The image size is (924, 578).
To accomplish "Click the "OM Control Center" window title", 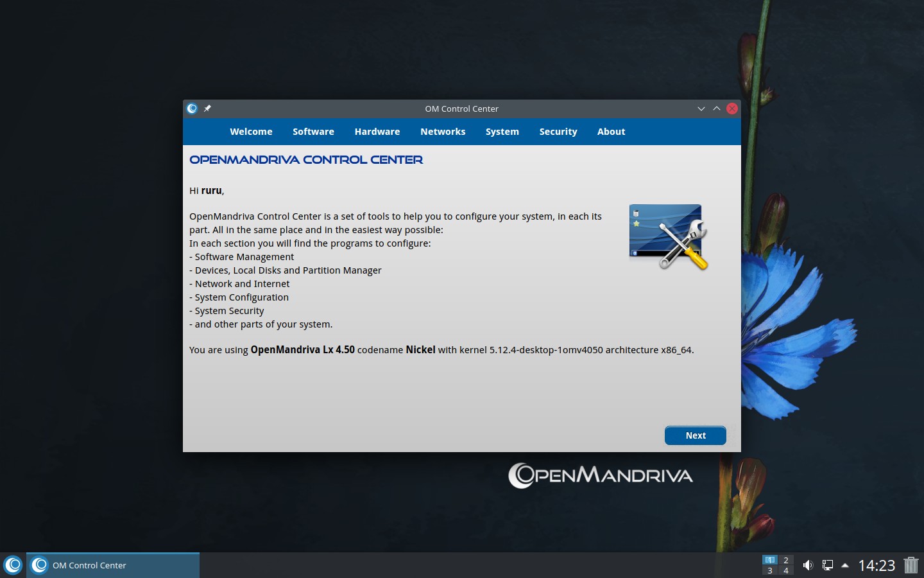I will click(x=461, y=109).
